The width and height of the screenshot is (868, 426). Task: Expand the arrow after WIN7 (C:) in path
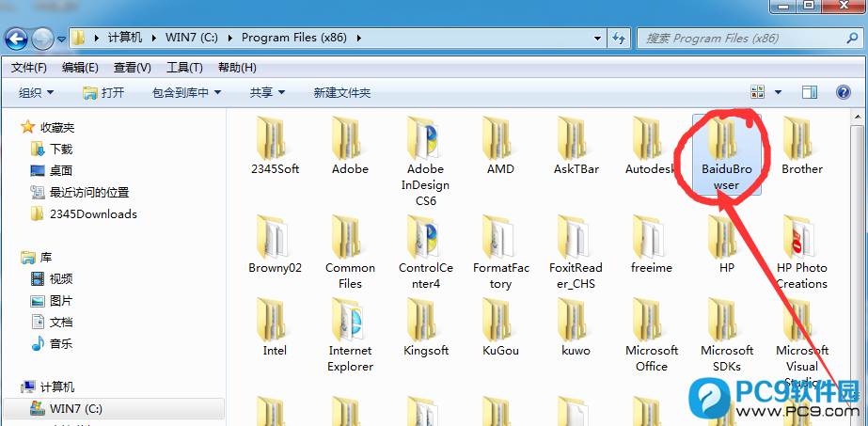[229, 39]
